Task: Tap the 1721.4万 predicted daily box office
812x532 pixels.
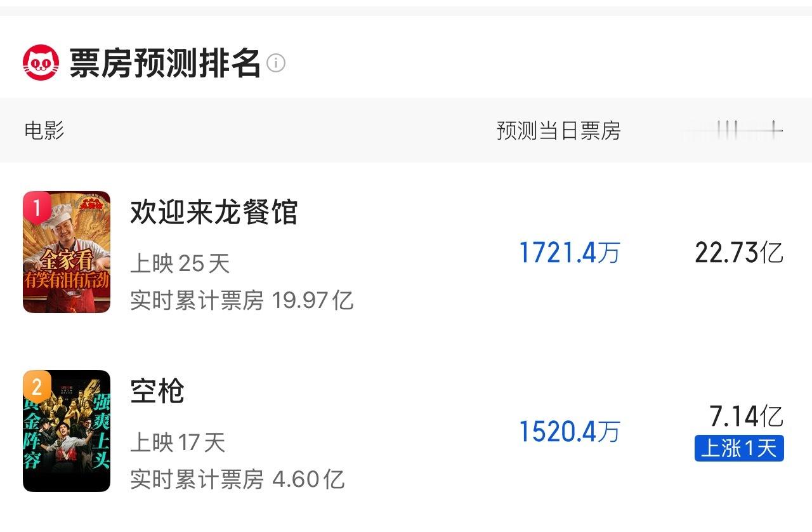Action: 569,253
